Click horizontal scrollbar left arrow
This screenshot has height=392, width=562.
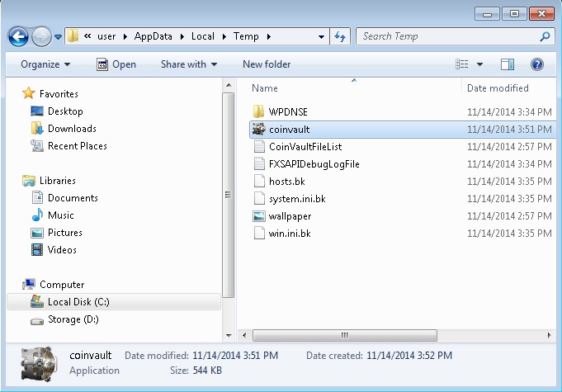pos(244,336)
